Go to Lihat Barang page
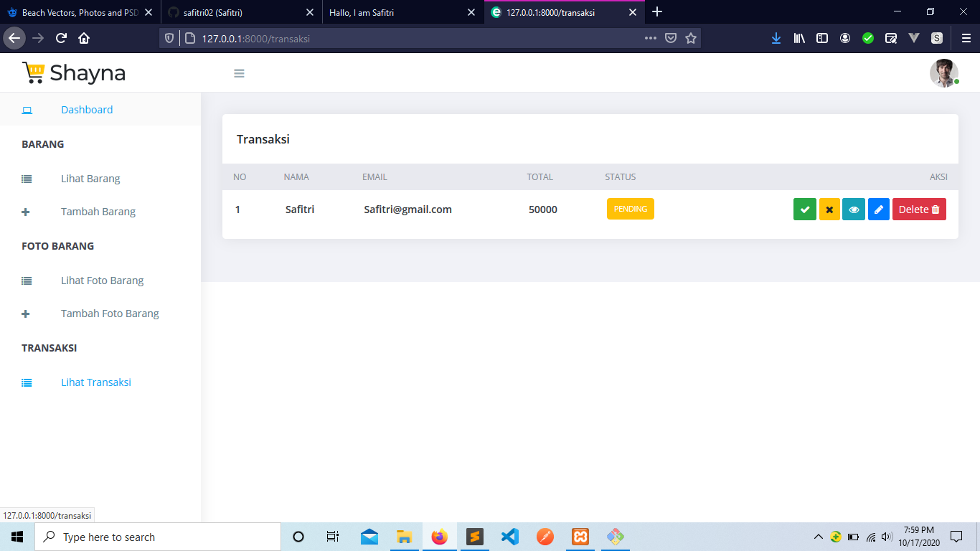This screenshot has width=980, height=551. [x=90, y=179]
